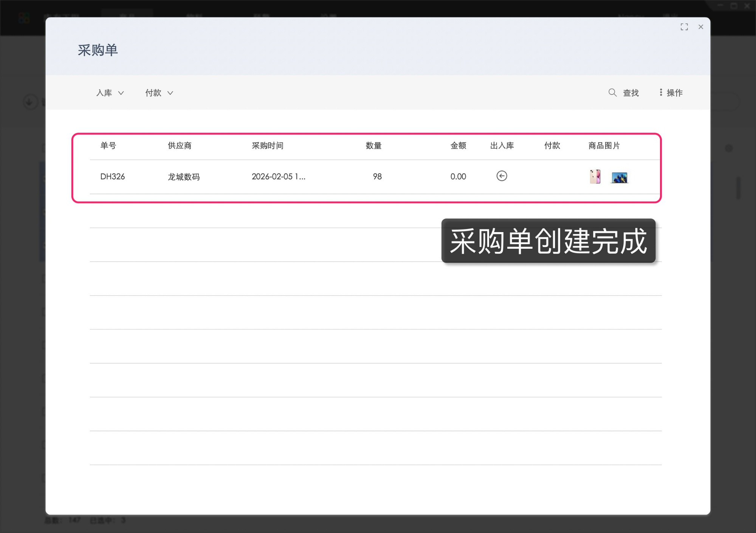Open the 入库 dropdown
Image resolution: width=756 pixels, height=533 pixels.
[110, 93]
